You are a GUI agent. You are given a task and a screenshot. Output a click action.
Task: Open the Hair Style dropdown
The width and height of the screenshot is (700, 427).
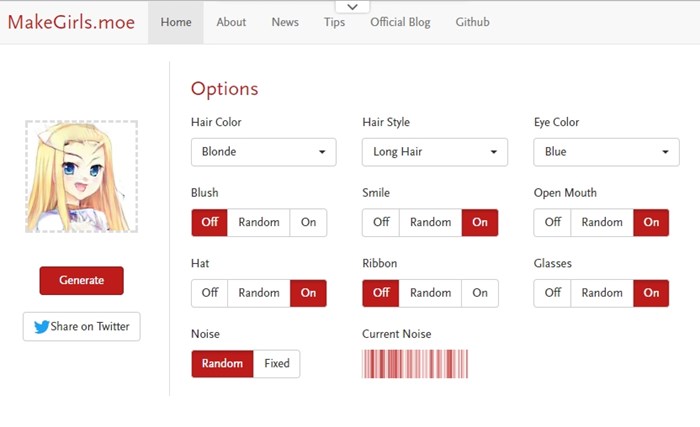click(x=435, y=152)
